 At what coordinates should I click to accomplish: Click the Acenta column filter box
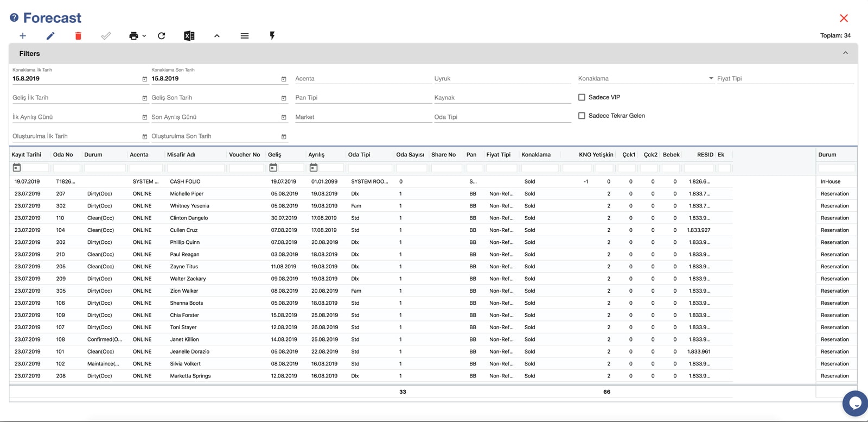pos(146,168)
